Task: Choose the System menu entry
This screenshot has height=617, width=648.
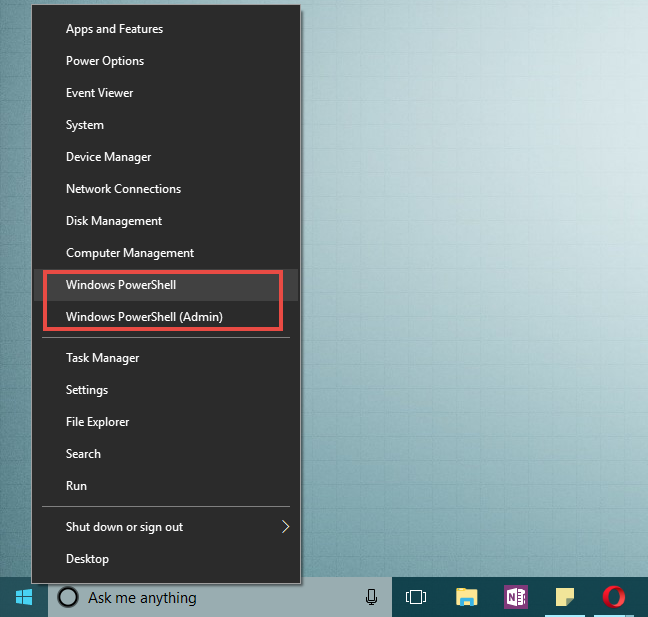Action: coord(166,125)
